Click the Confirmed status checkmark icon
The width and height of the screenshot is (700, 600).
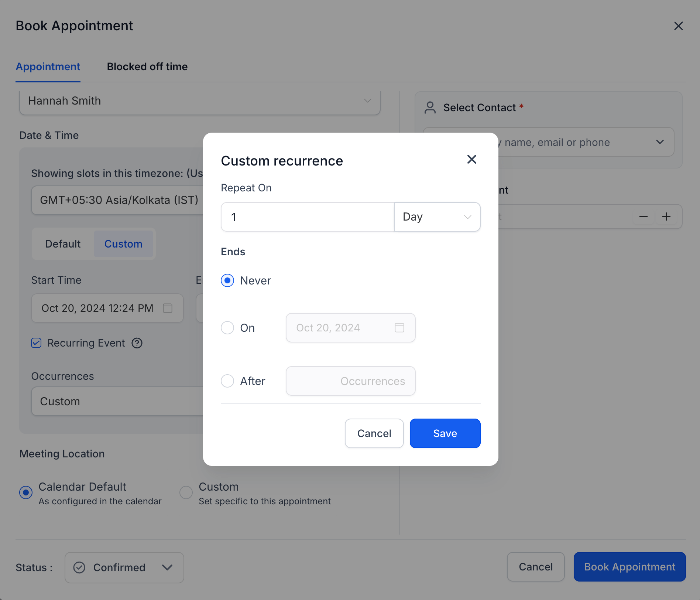[79, 567]
